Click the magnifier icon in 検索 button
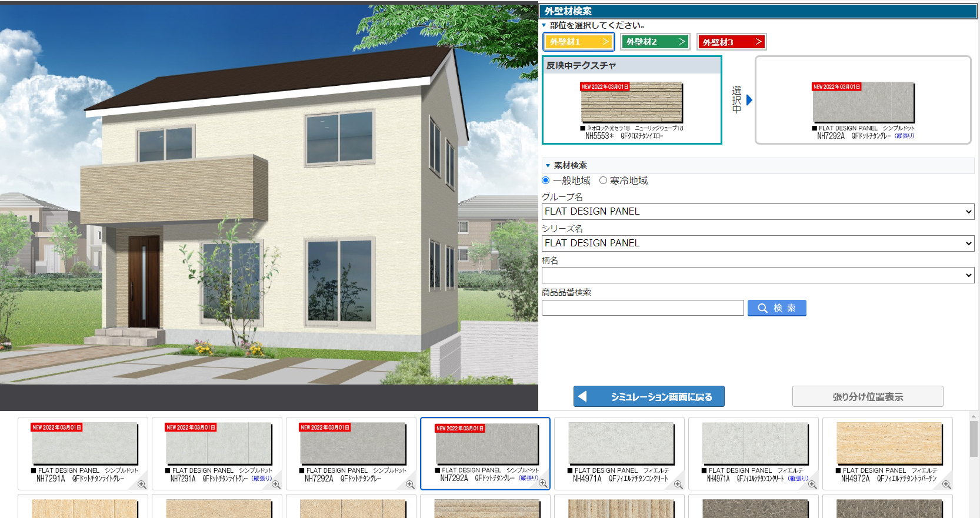The image size is (980, 518). click(x=762, y=308)
